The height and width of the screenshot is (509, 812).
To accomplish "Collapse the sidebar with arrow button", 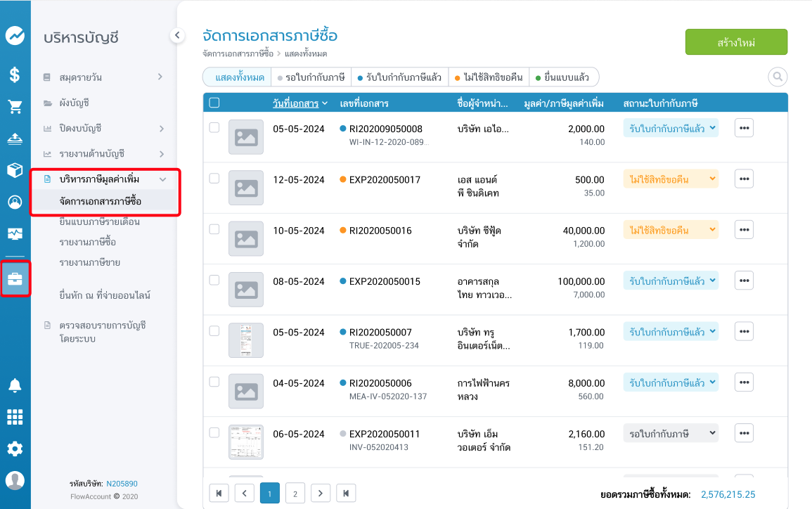I will click(x=177, y=35).
